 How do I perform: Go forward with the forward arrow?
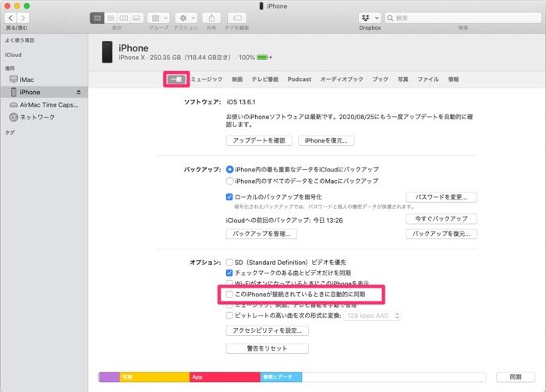pyautogui.click(x=23, y=18)
